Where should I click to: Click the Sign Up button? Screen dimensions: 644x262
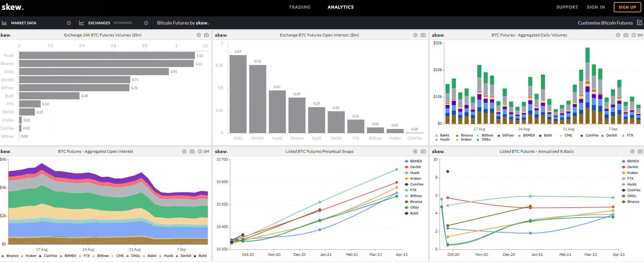627,7
